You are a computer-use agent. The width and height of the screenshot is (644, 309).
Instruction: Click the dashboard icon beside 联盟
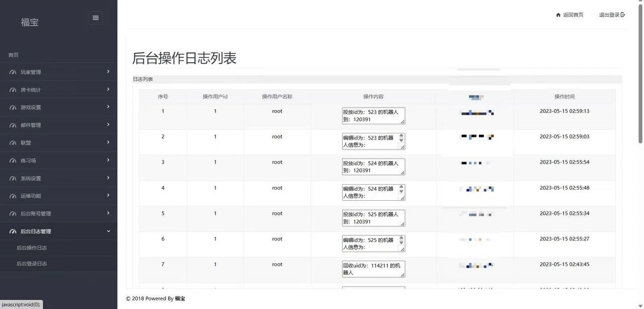click(13, 143)
